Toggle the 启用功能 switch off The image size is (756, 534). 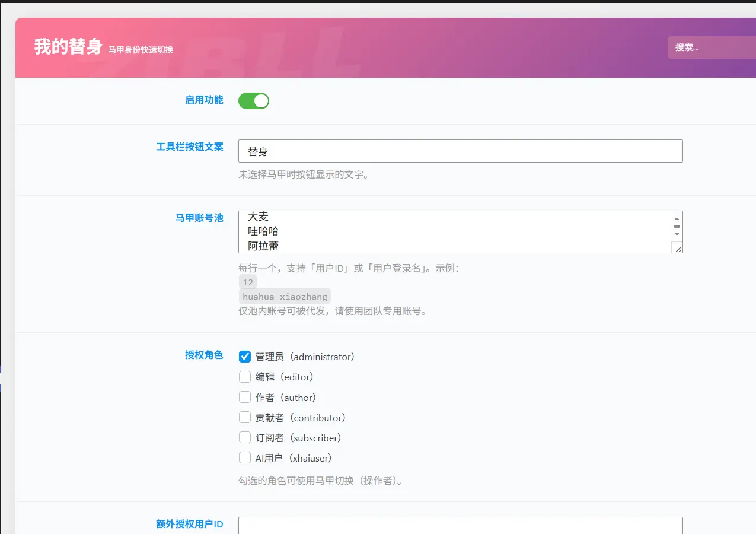pos(254,101)
